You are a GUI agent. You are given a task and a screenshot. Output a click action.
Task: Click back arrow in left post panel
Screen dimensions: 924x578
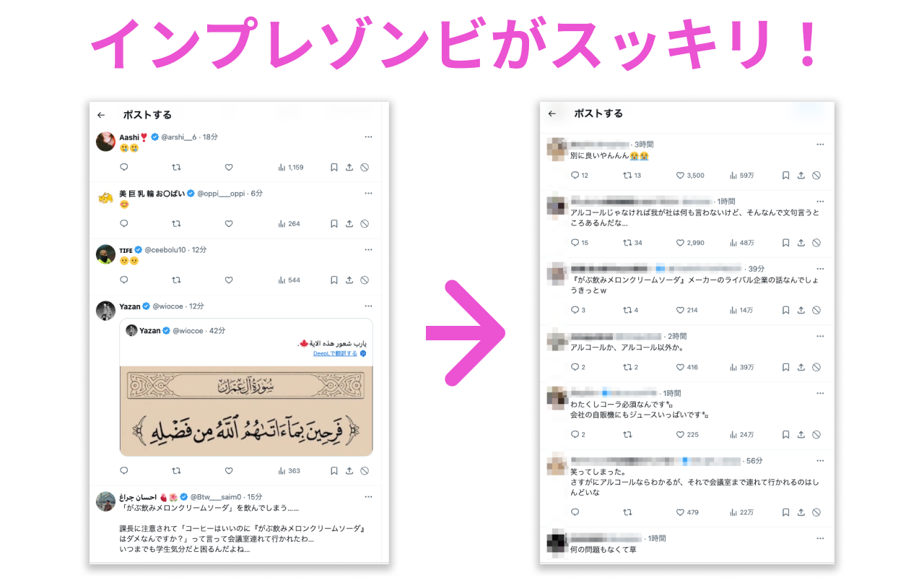101,115
